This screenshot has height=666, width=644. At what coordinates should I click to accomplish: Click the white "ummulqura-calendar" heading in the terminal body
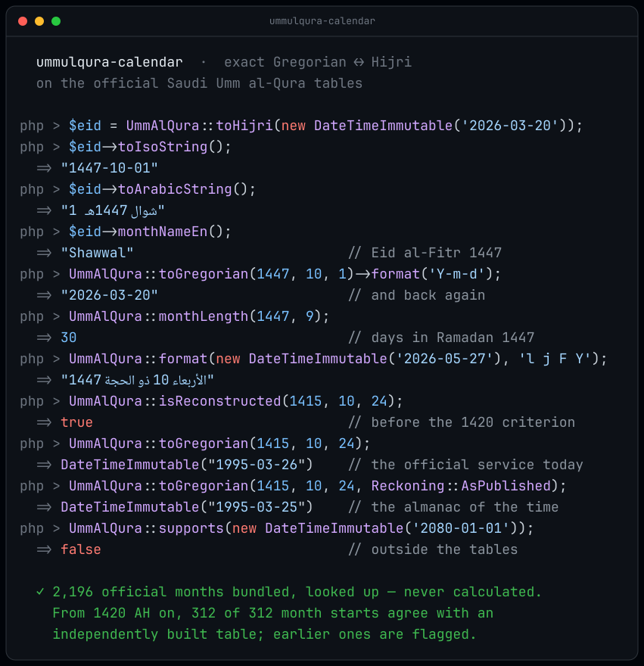coord(110,62)
